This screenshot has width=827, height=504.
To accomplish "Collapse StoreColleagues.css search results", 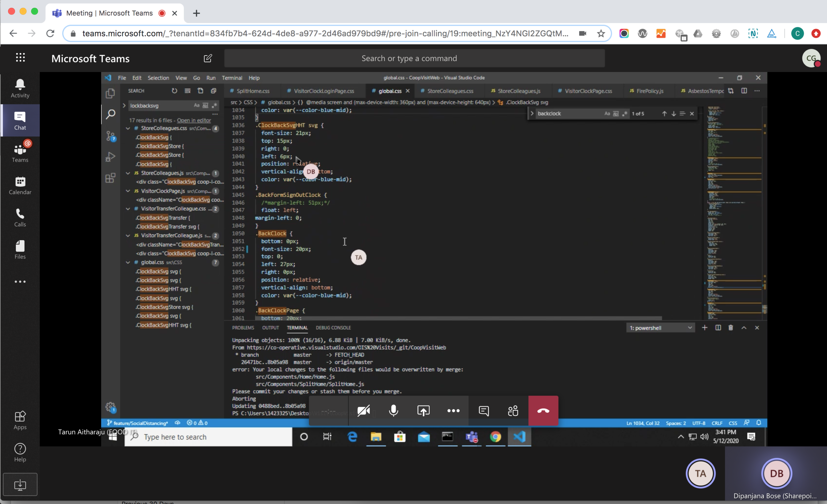I will click(x=128, y=129).
